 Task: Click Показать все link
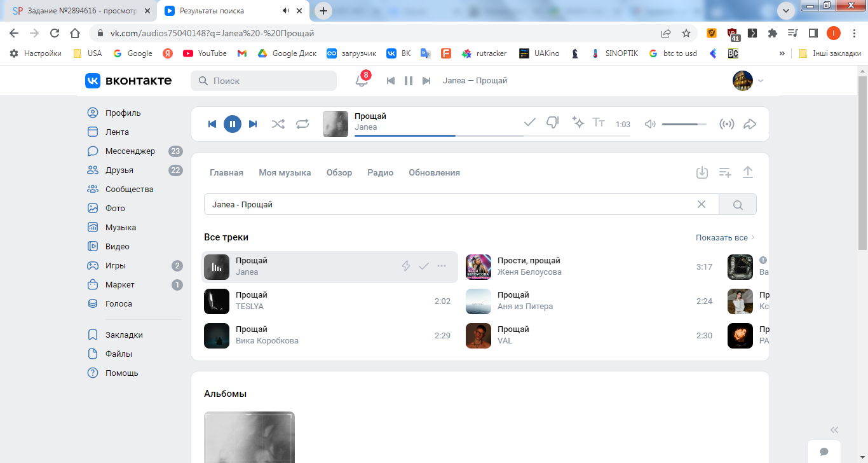click(726, 237)
